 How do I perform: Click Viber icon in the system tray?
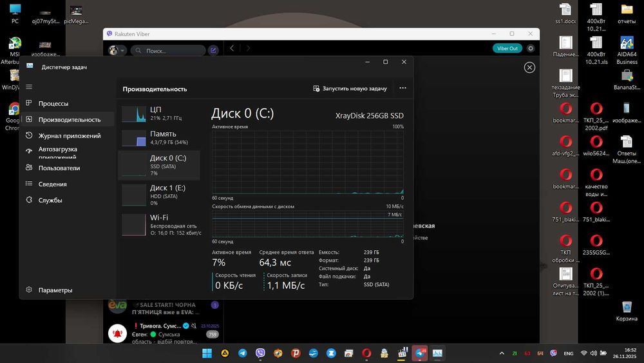click(x=553, y=353)
